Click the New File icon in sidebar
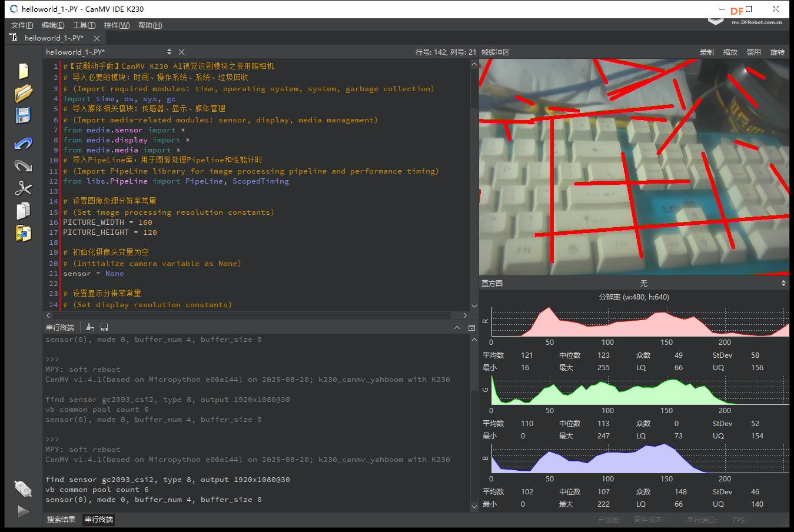Screen dimensions: 794x532 [x=23, y=71]
